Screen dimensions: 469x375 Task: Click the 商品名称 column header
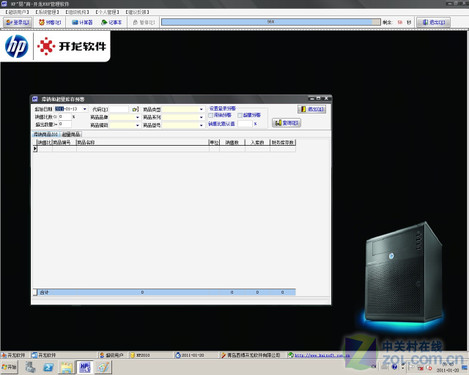142,142
